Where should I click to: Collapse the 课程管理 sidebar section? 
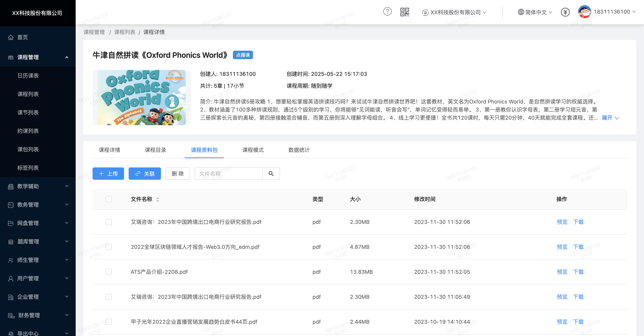tap(66, 57)
